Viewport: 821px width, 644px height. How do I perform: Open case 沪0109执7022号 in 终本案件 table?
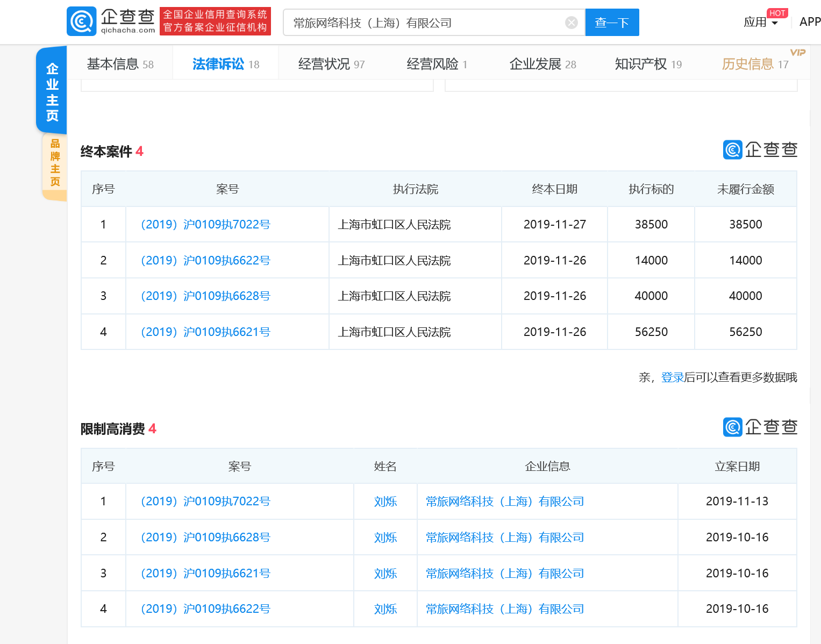pyautogui.click(x=205, y=224)
